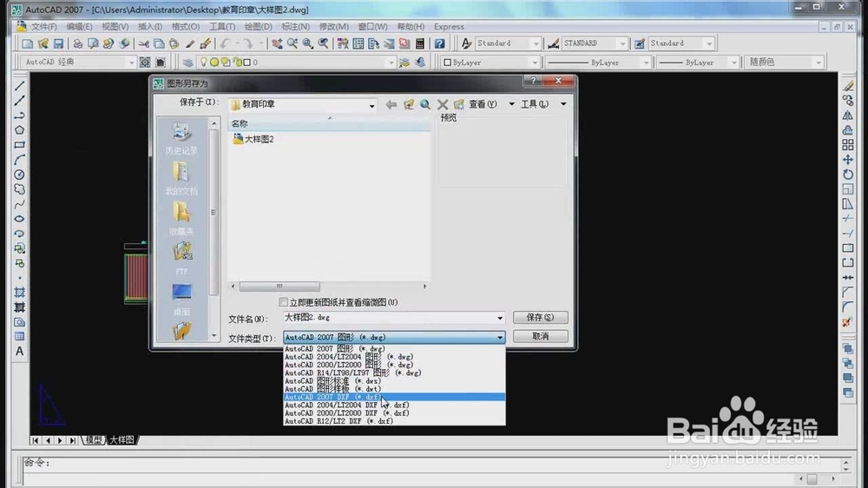Expand the file name combo box arrow
This screenshot has width=868, height=488.
[500, 318]
